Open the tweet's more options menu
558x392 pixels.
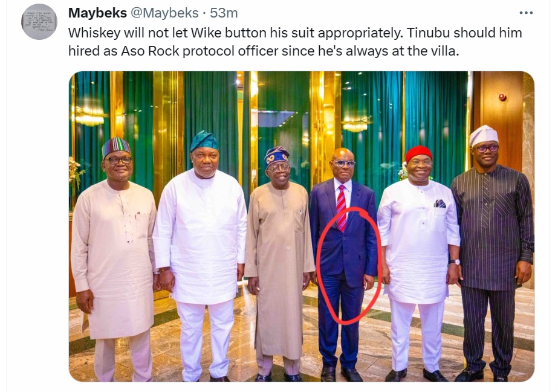[x=526, y=13]
